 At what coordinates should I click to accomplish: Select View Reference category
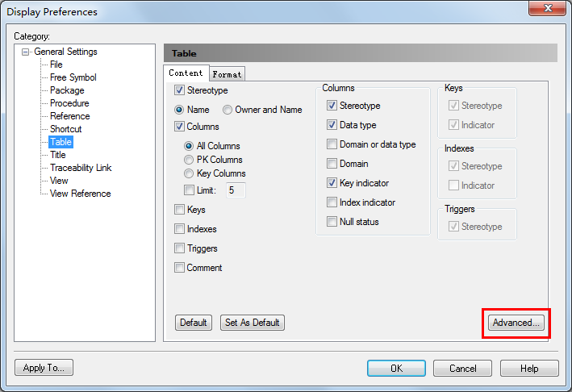(x=80, y=194)
